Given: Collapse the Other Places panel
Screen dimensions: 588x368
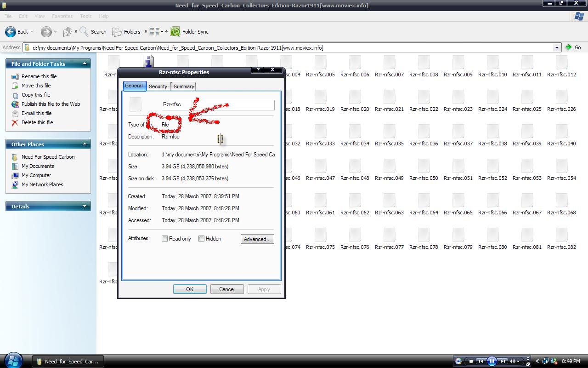Looking at the screenshot, I should coord(85,144).
